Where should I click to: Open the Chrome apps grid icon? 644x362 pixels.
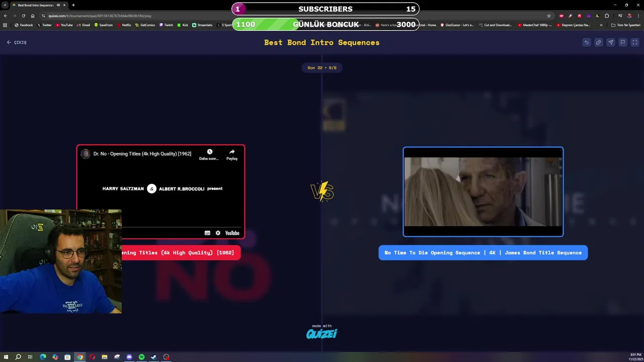(x=5, y=25)
